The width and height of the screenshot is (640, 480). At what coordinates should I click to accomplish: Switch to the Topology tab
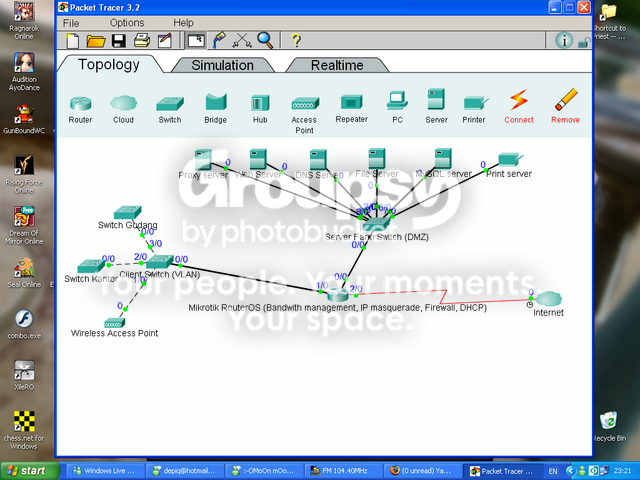coord(109,64)
